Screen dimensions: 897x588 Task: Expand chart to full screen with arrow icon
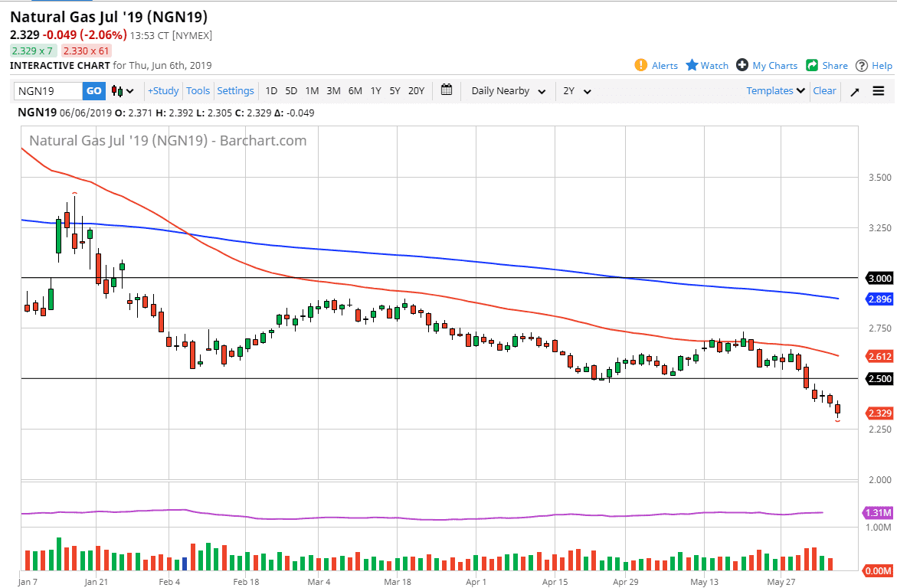tap(855, 92)
